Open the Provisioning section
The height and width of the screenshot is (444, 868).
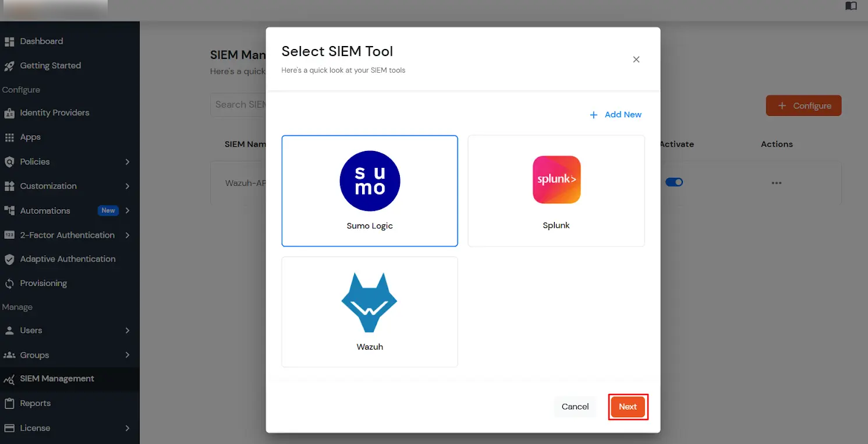click(x=43, y=283)
